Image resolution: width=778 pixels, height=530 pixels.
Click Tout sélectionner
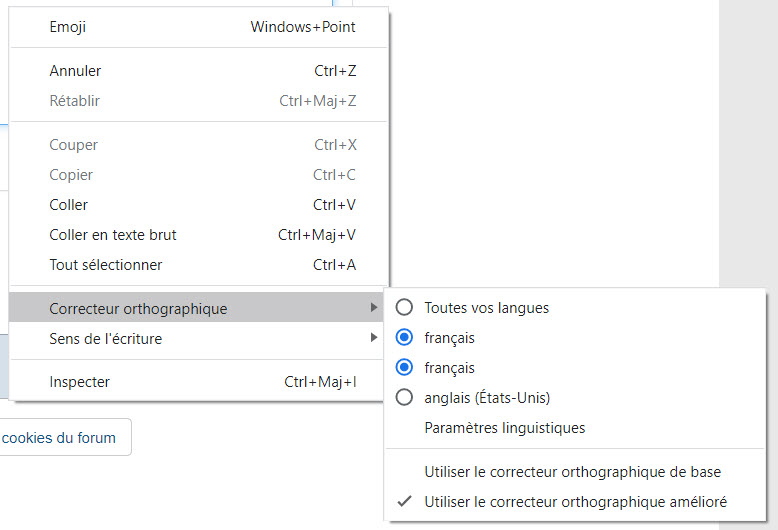106,265
